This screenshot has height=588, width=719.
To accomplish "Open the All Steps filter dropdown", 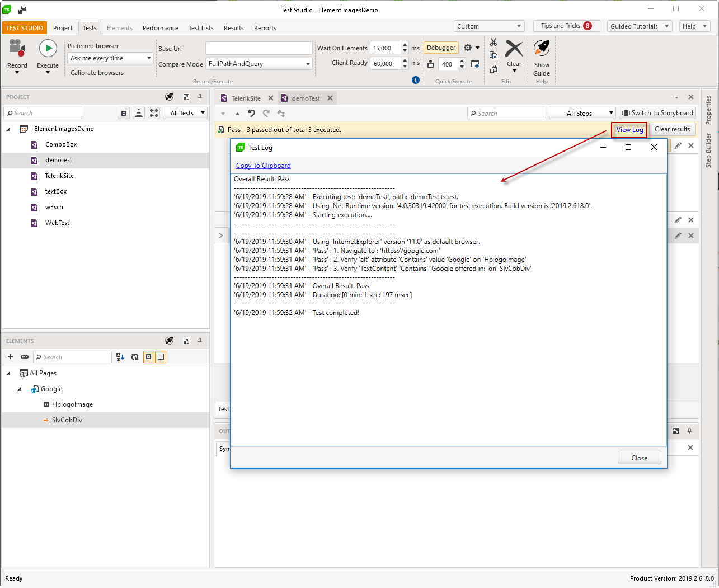I will point(582,114).
